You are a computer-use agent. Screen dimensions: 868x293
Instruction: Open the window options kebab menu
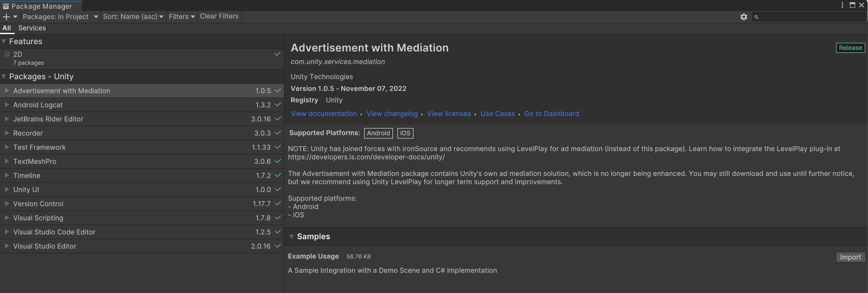click(842, 5)
